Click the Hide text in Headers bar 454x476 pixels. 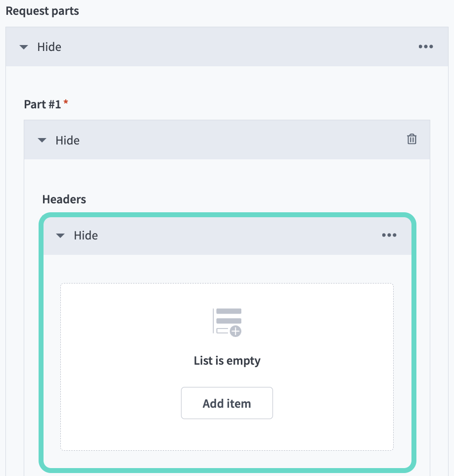click(86, 236)
